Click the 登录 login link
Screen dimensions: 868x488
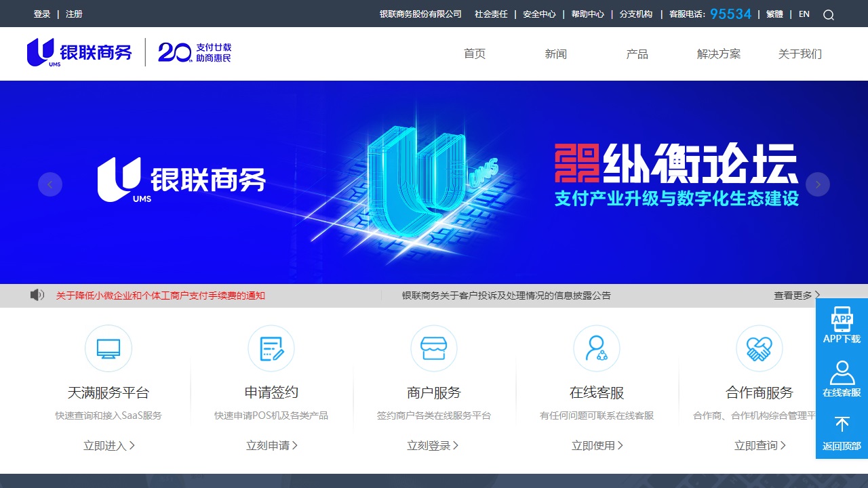[x=42, y=14]
